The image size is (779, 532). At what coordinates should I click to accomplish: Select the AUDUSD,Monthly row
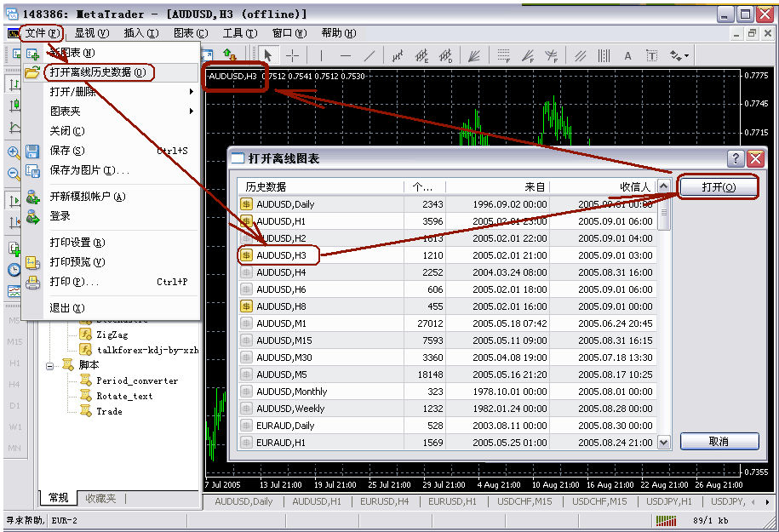point(447,392)
